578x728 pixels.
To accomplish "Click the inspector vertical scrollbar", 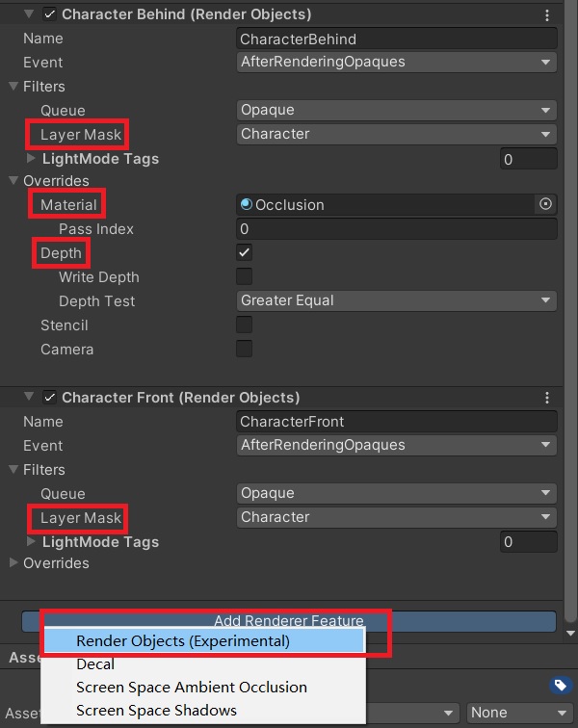I will point(570,311).
